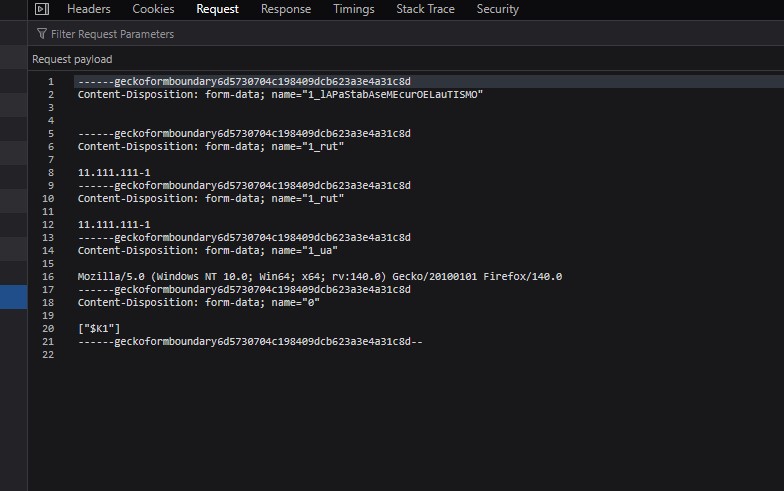Image resolution: width=784 pixels, height=491 pixels.
Task: Click the first boundary line on line 1
Action: pos(244,82)
